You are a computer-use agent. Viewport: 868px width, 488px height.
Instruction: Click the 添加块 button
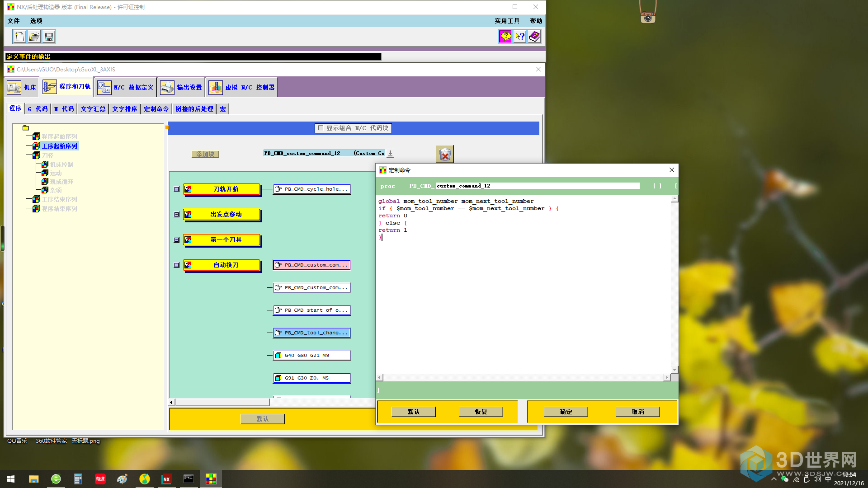[205, 154]
